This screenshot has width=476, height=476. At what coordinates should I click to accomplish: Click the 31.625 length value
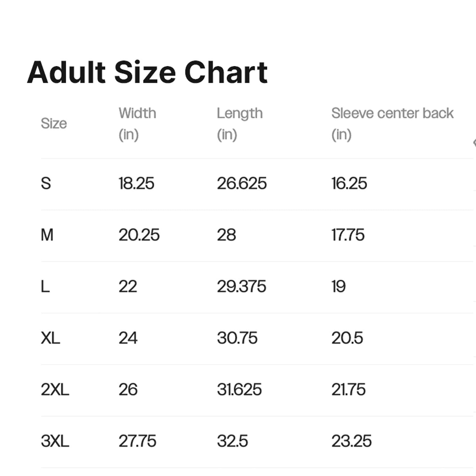(x=239, y=389)
